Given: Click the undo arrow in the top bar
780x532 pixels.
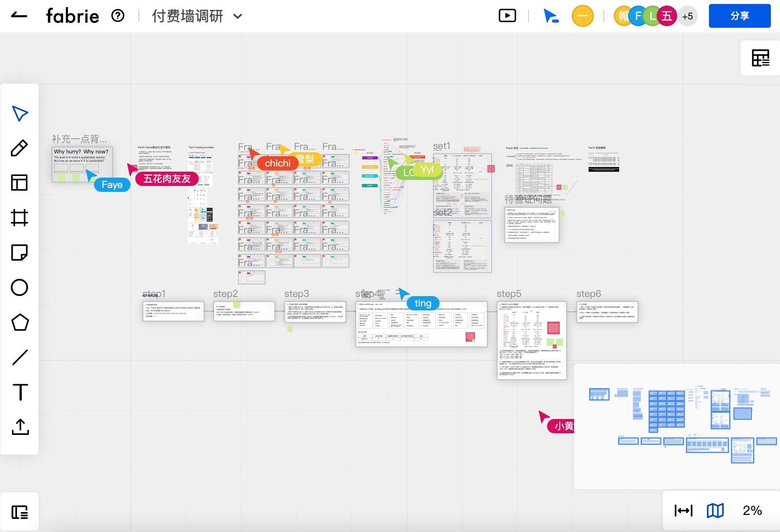Looking at the screenshot, I should coord(19,16).
